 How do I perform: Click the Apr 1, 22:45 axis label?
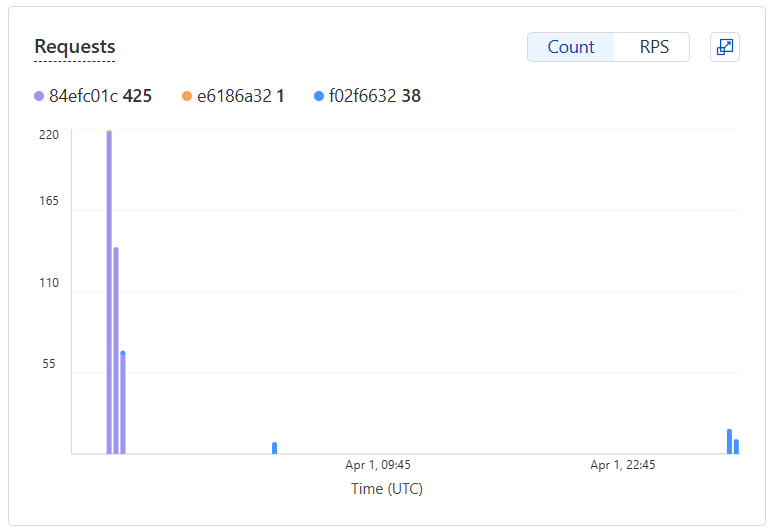(622, 465)
